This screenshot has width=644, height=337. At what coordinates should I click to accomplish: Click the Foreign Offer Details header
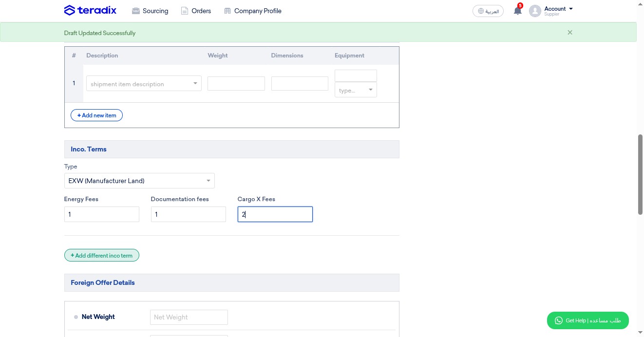(232, 282)
